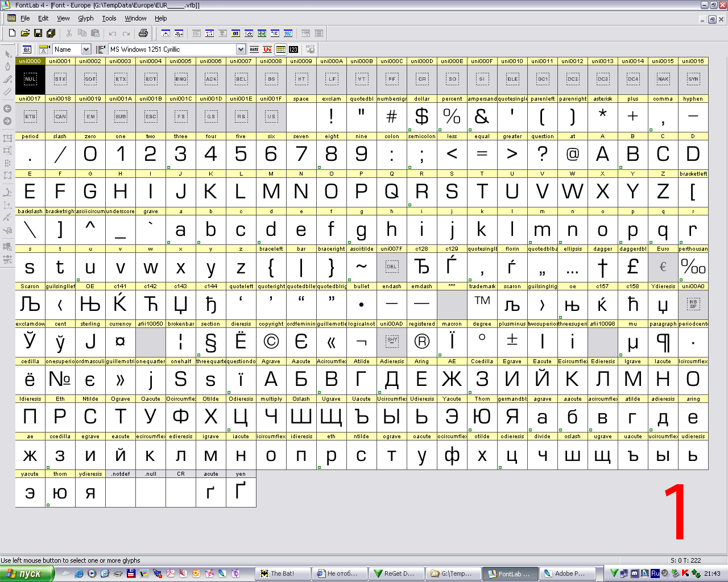Create a new font with the New icon
This screenshot has width=728, height=582.
(12, 34)
